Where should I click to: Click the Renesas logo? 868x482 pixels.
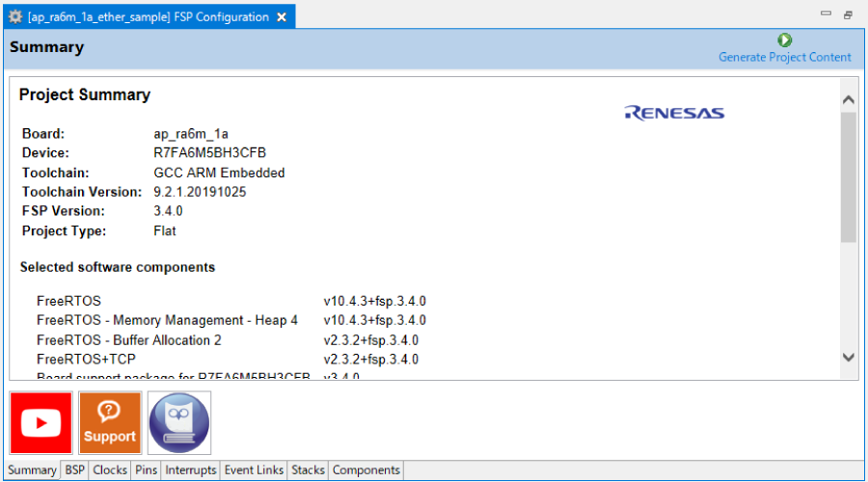pyautogui.click(x=674, y=113)
